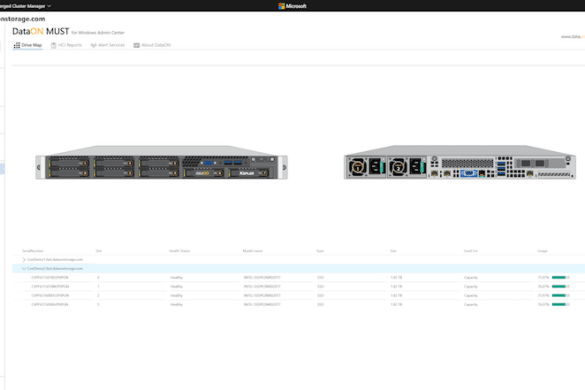Click the CustDemo1 server row label
585x390 pixels.
coord(55,259)
